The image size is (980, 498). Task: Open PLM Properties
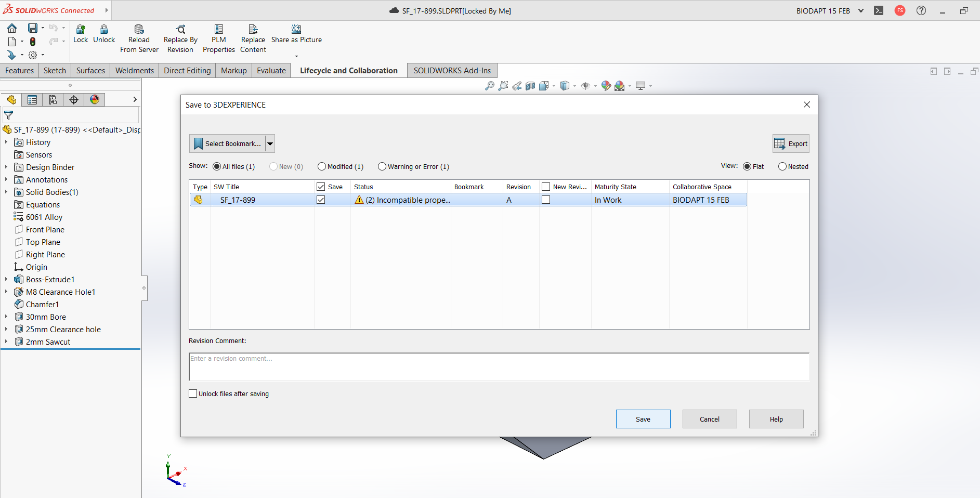(219, 38)
